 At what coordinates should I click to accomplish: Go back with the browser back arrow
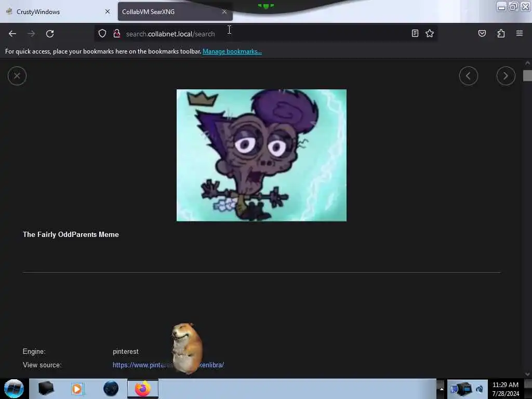click(x=12, y=34)
